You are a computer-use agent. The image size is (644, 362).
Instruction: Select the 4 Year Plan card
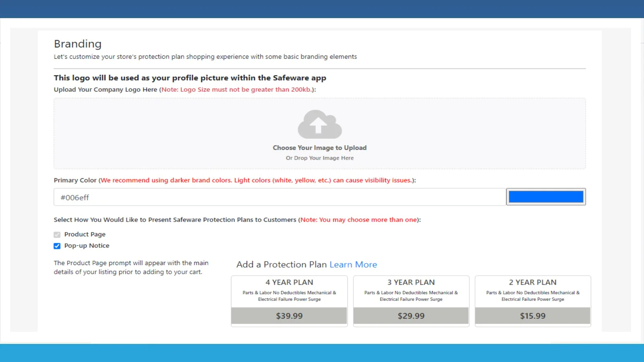(x=289, y=301)
